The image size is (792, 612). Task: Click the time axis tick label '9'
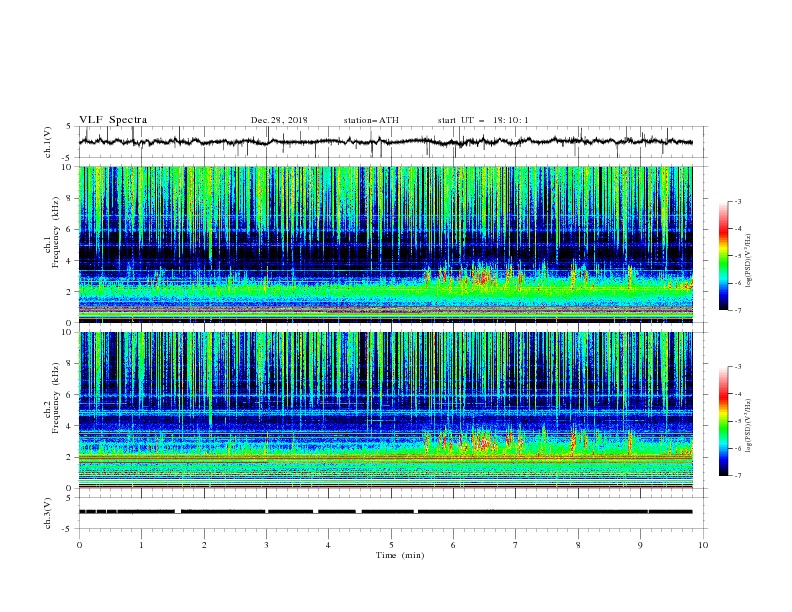coord(640,545)
